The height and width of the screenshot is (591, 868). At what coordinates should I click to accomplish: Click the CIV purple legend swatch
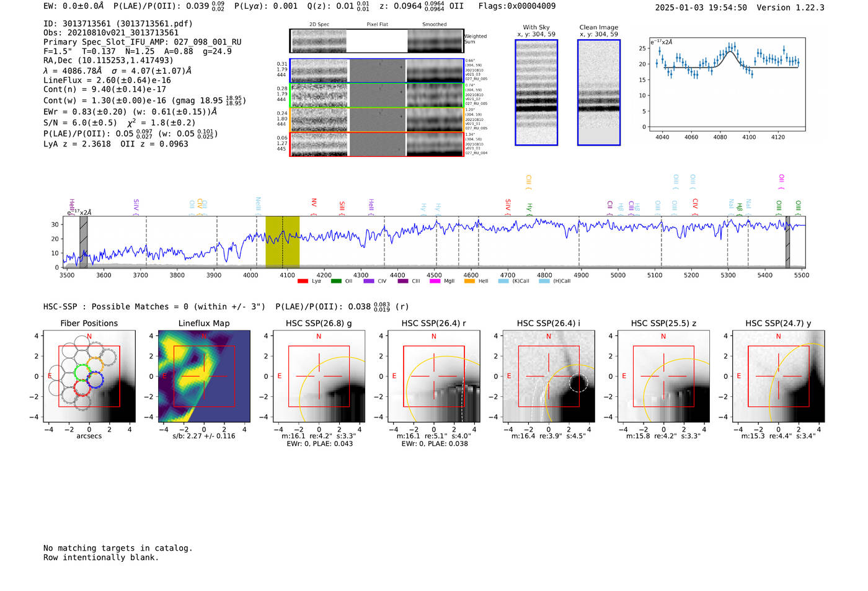coord(369,281)
